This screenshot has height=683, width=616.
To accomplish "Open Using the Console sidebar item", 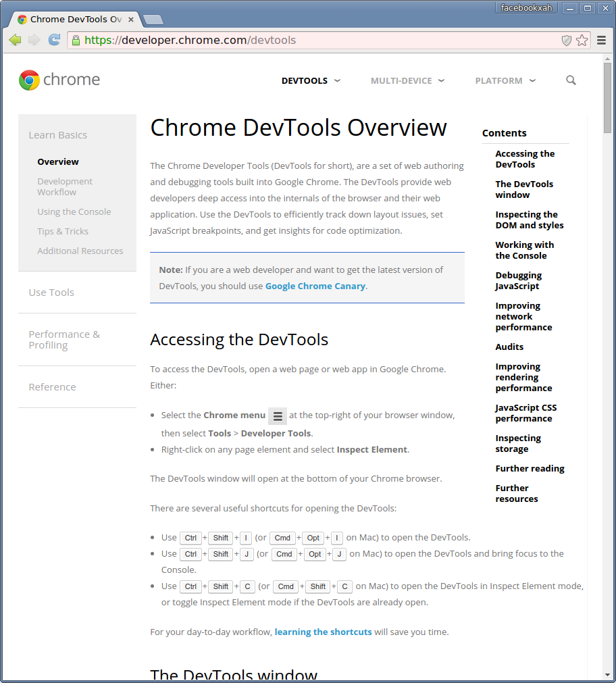I will [x=74, y=211].
